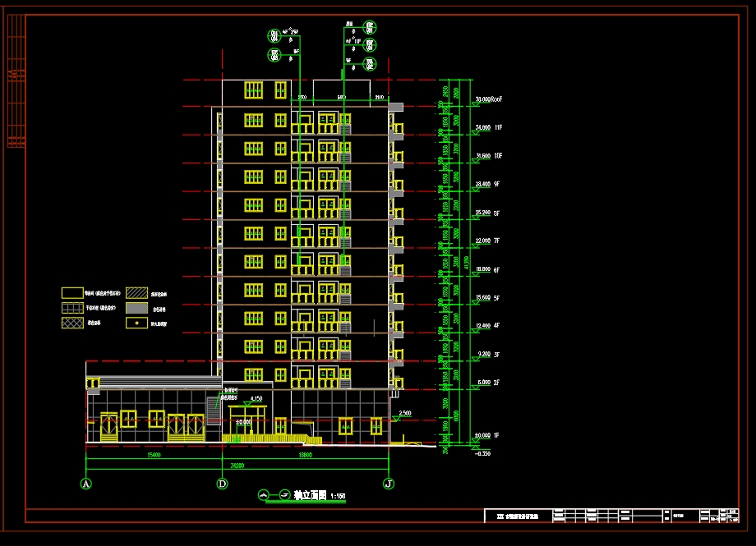Click the topmost right green detail callout bubble
This screenshot has width=756, height=546.
[x=369, y=27]
